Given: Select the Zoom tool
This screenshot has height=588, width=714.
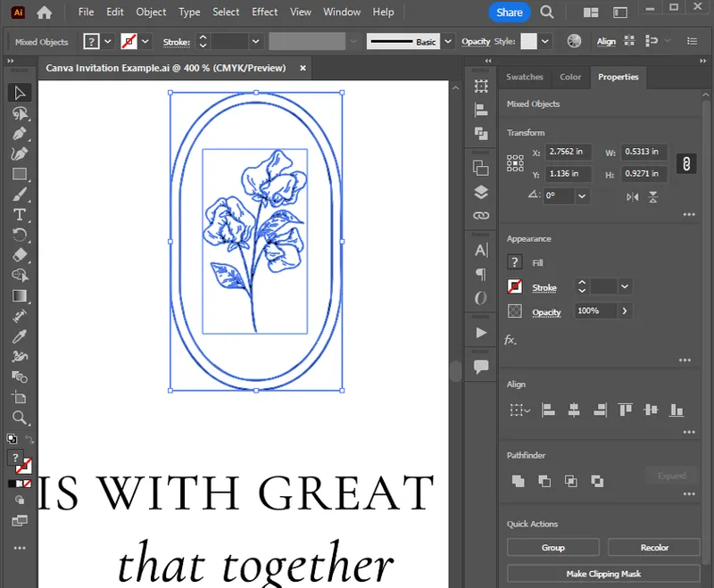Looking at the screenshot, I should 20,417.
